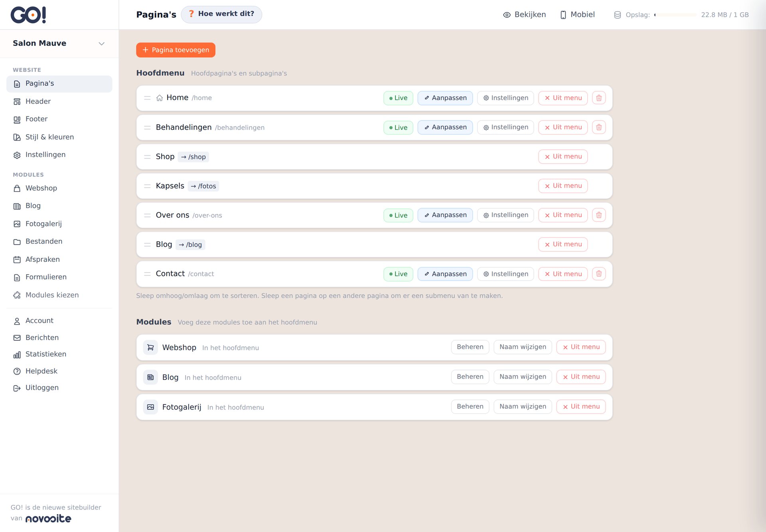The image size is (766, 532).
Task: Delete the Home page with trash icon
Action: click(x=599, y=98)
